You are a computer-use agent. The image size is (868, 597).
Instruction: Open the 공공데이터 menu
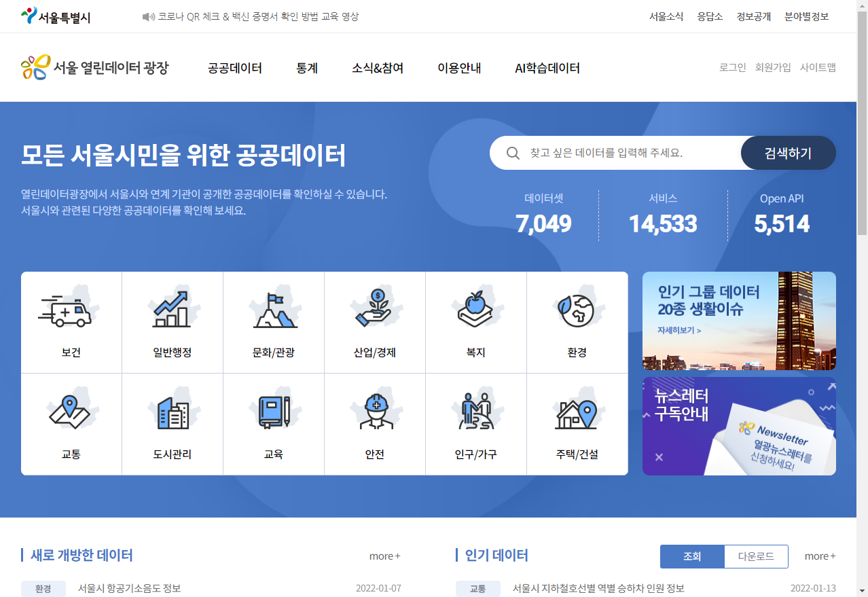(235, 68)
